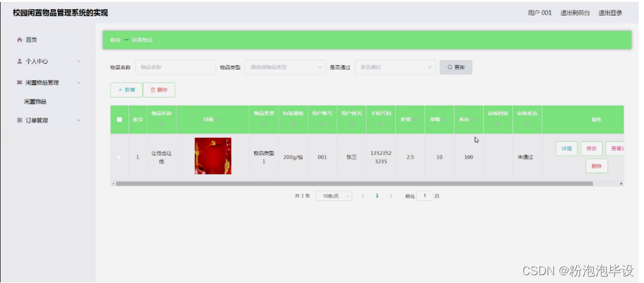Click 退出到前台 in top bar
Screen dimensions: 644x283
click(575, 13)
